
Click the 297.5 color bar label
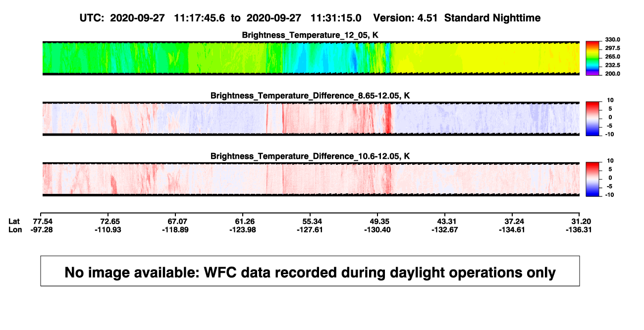point(613,48)
